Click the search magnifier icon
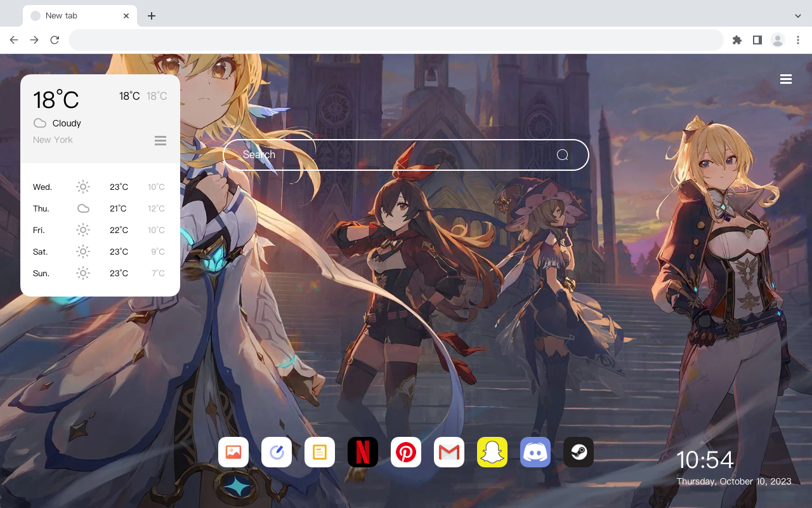This screenshot has width=812, height=508. click(563, 155)
